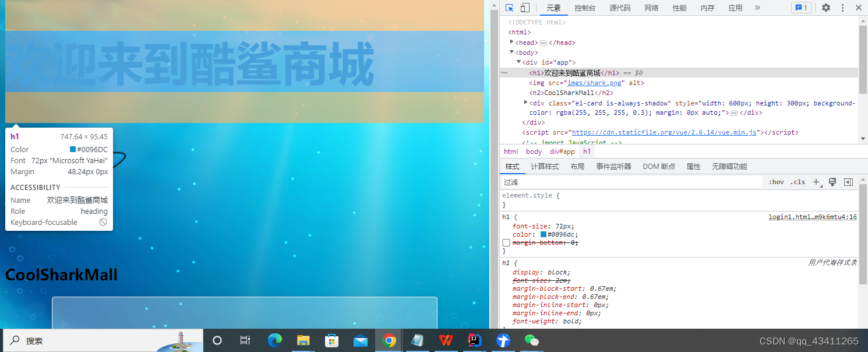The image size is (868, 352).
Task: Open the 属性 (Properties) subtab
Action: tap(693, 167)
